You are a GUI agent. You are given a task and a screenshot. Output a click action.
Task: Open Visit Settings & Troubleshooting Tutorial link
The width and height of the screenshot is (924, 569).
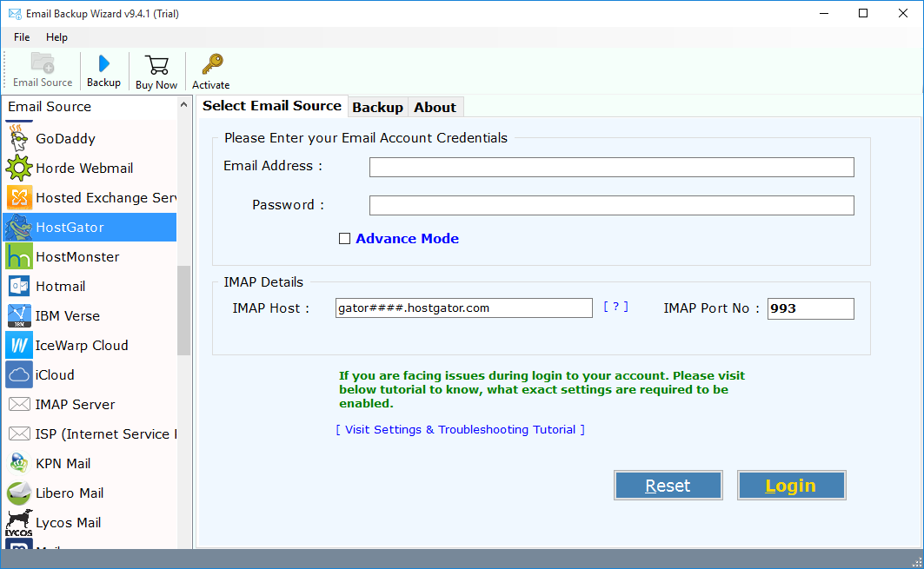460,429
